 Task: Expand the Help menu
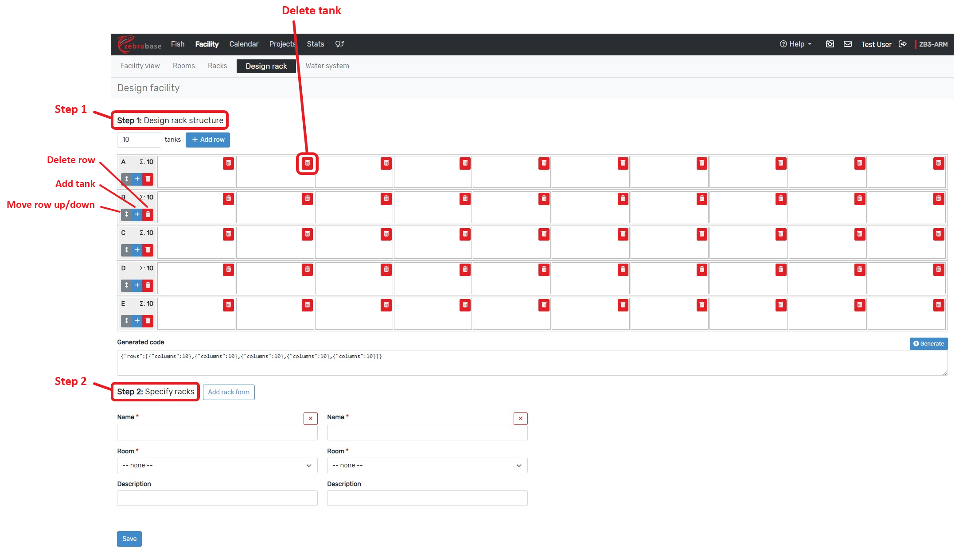point(796,44)
